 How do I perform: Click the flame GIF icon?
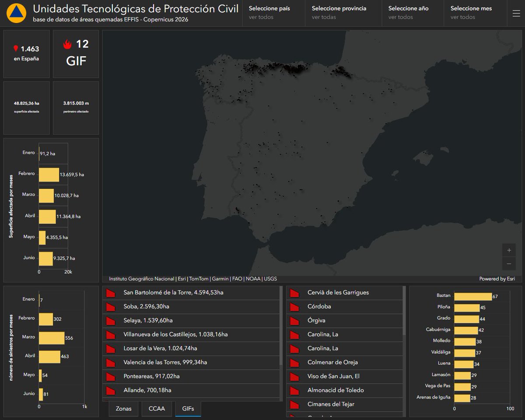[x=67, y=44]
